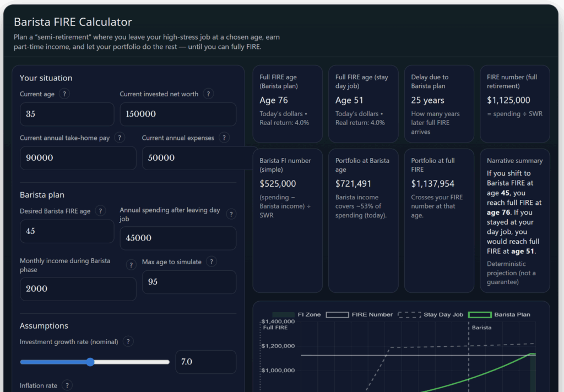The height and width of the screenshot is (392, 564).
Task: Open help for Max age to simulate
Action: 211,262
